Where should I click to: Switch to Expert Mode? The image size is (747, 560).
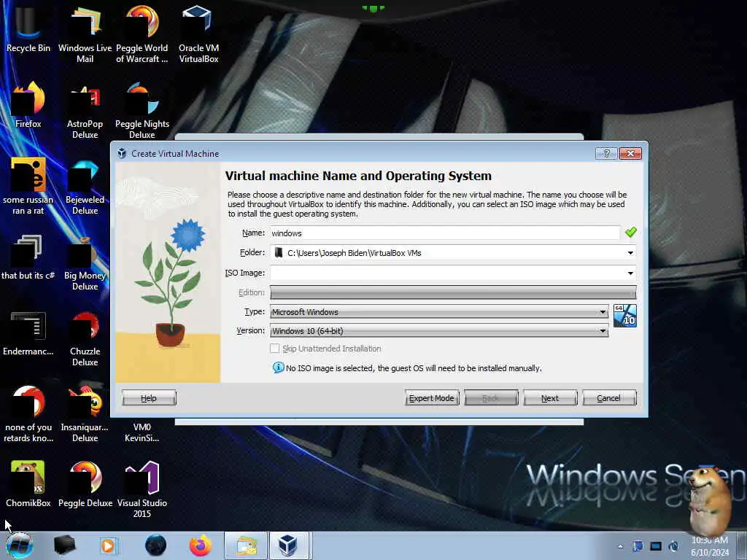point(432,398)
